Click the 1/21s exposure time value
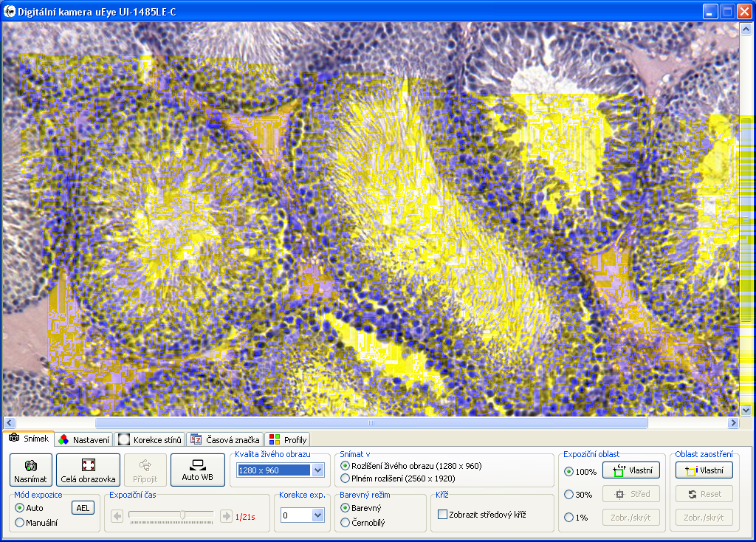Screen dimensions: 756x542 point(245,517)
